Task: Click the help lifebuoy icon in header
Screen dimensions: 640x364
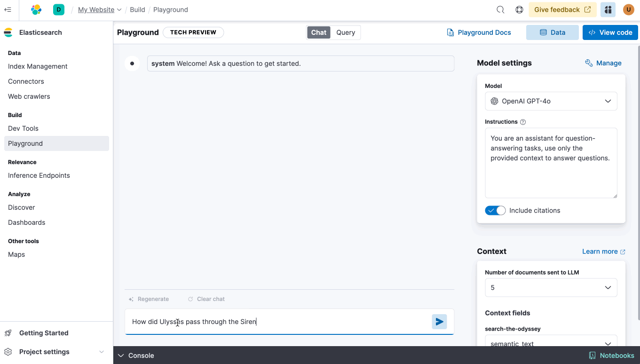Action: [519, 9]
